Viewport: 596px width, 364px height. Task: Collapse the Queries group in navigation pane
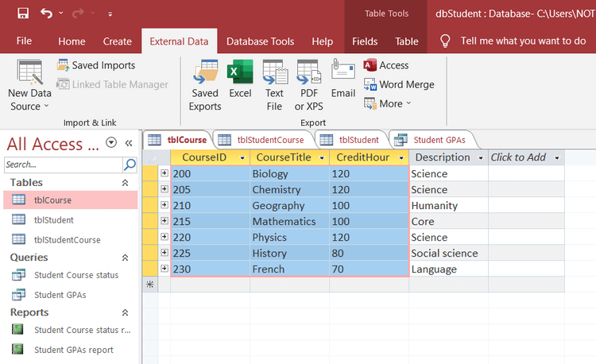click(x=125, y=258)
